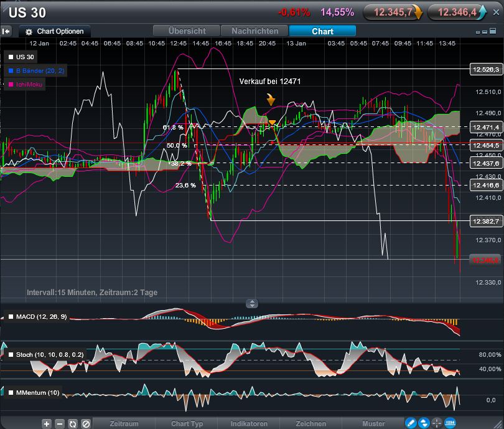Collapse the indicator panels with the small arrow
Screen dimensions: 504x429
point(252,303)
